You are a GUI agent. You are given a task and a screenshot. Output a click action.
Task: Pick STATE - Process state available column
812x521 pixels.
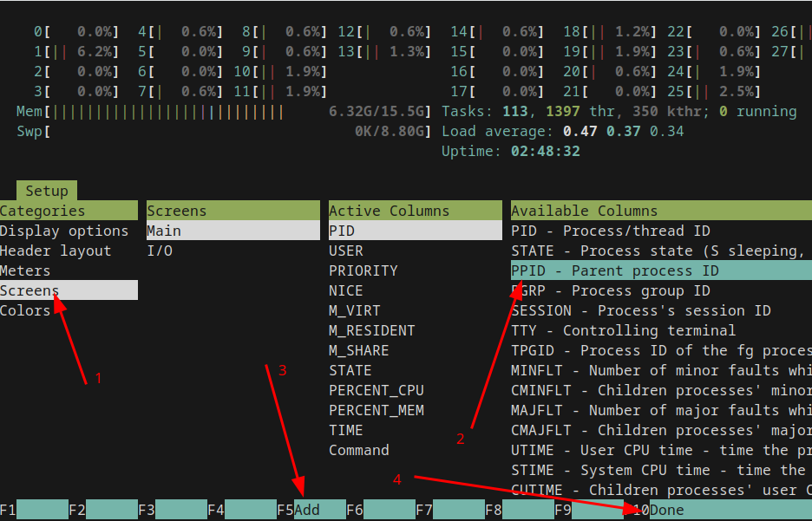point(661,251)
